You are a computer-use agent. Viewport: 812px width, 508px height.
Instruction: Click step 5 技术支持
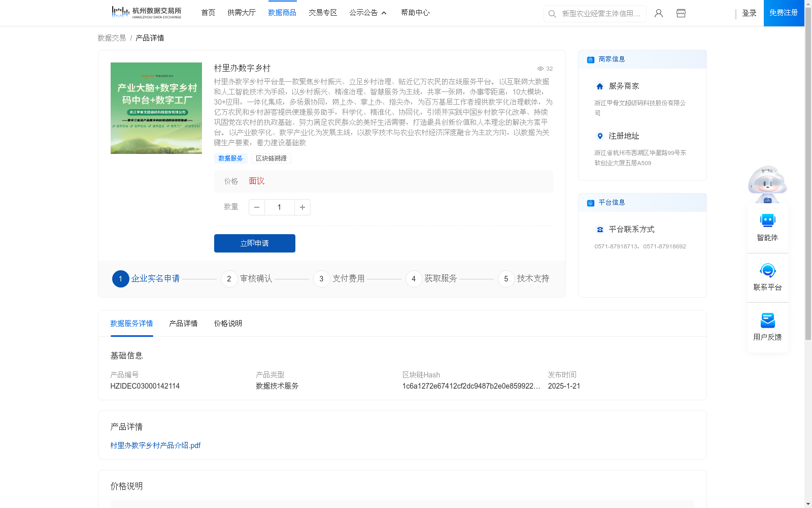coord(524,279)
